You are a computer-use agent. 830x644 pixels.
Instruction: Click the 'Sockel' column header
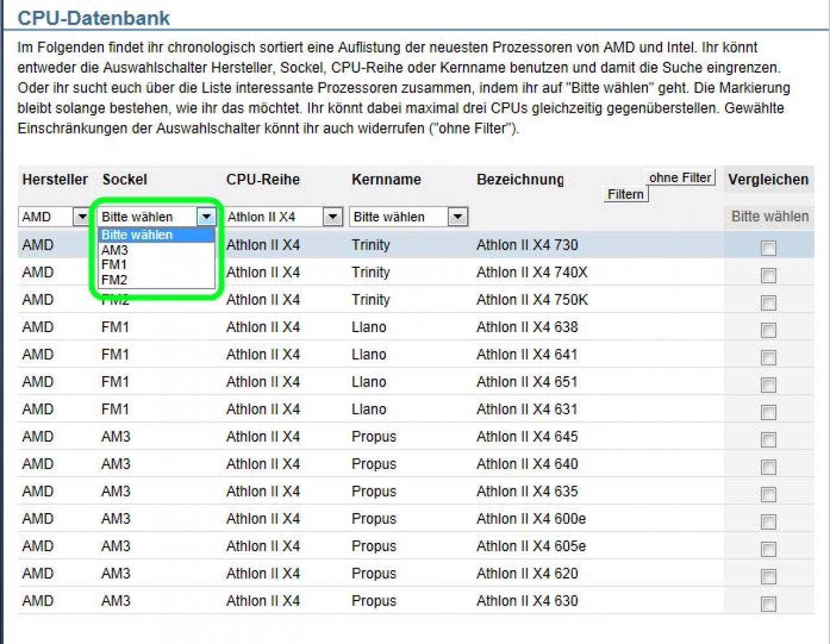coord(124,180)
